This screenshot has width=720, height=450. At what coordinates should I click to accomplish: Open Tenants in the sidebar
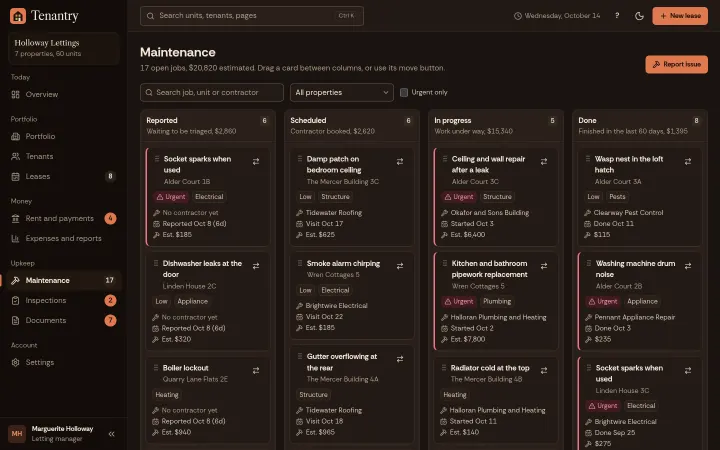(x=62, y=157)
